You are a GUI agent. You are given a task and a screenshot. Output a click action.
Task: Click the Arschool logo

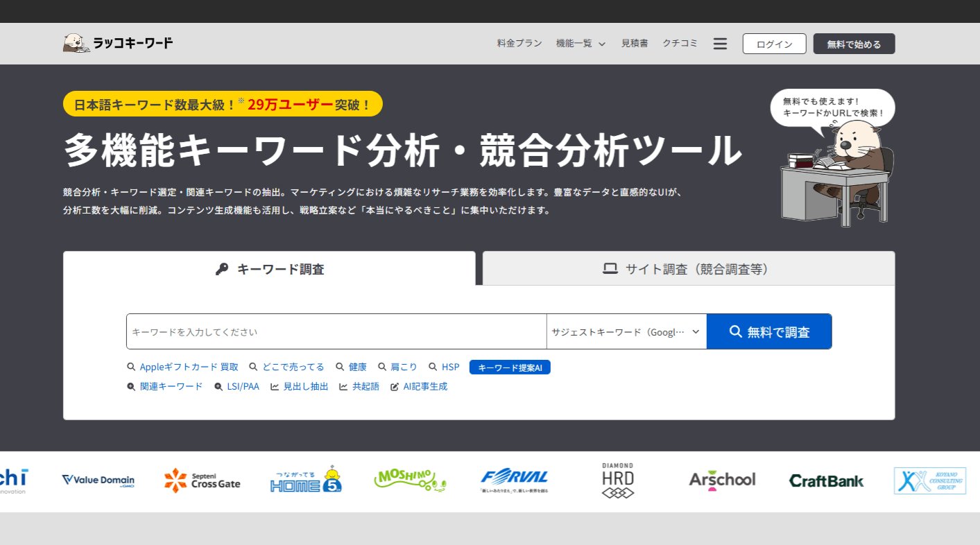722,480
